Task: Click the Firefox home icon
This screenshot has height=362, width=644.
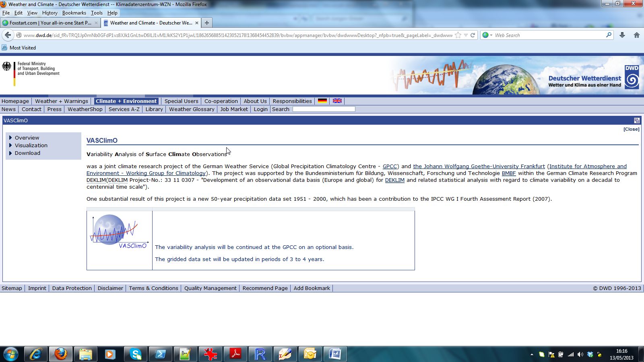Action: 636,35
